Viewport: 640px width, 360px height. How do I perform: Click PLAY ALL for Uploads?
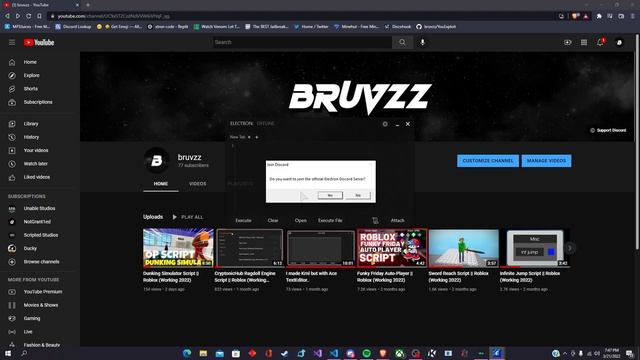point(187,217)
